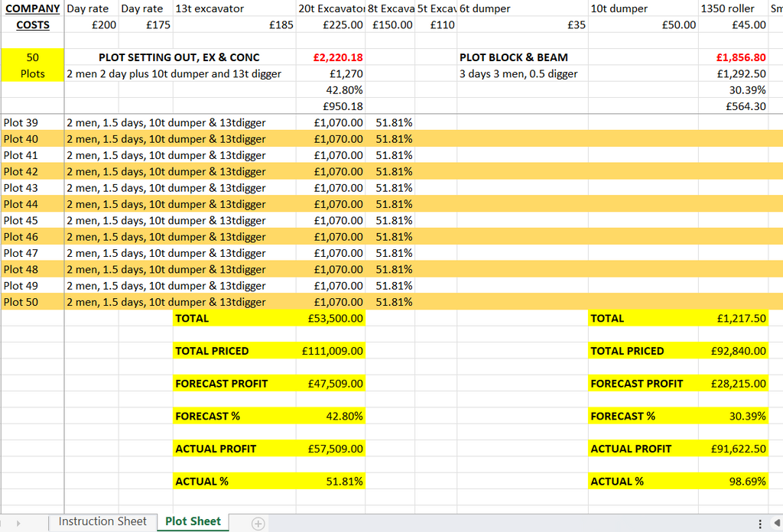Select the Plot 50 row label

tap(32, 302)
